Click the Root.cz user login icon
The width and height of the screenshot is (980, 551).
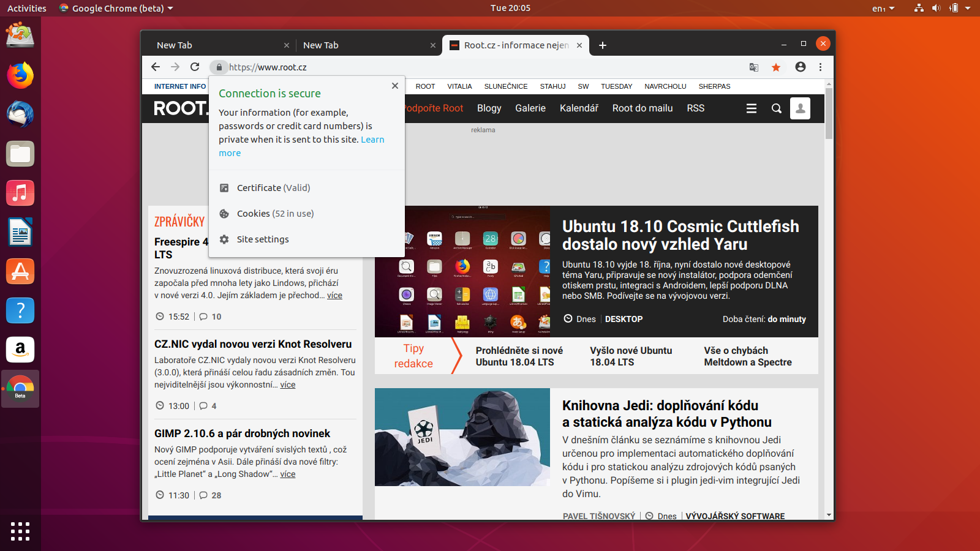pos(800,108)
